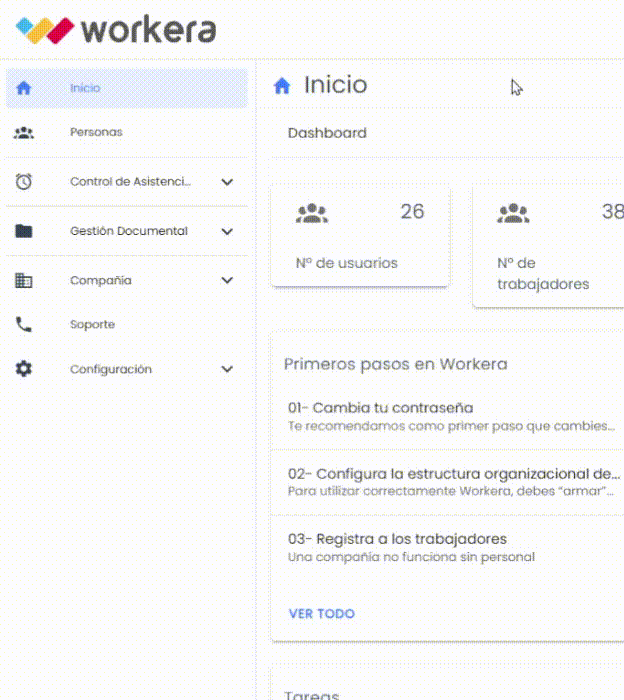Click the Personas group icon
The width and height of the screenshot is (624, 700).
pos(24,133)
